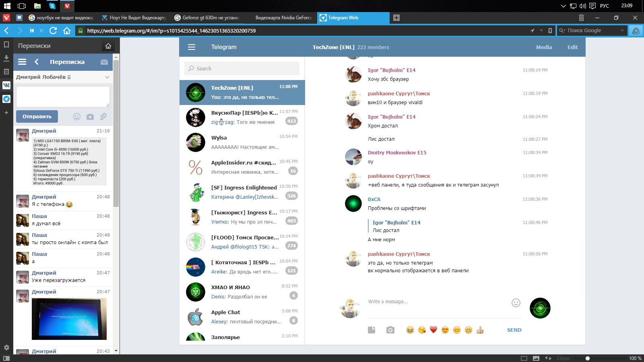Screen dimensions: 644x362
Task: Click the Отправить button in VK panel
Action: coord(37,117)
